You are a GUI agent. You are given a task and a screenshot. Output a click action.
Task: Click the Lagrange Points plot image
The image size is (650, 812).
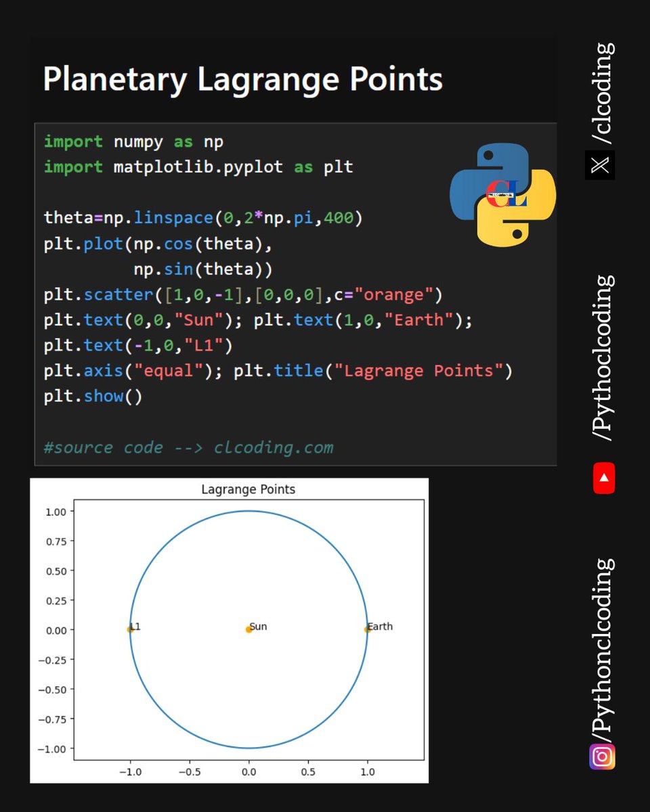pos(230,631)
